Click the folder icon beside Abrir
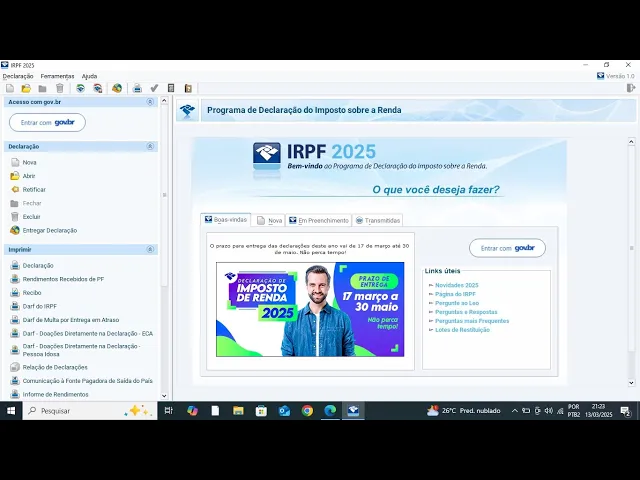This screenshot has height=480, width=640. (15, 176)
